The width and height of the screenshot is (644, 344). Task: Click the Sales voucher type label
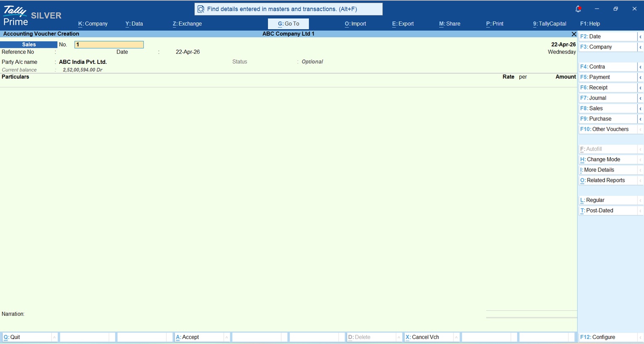pos(29,45)
